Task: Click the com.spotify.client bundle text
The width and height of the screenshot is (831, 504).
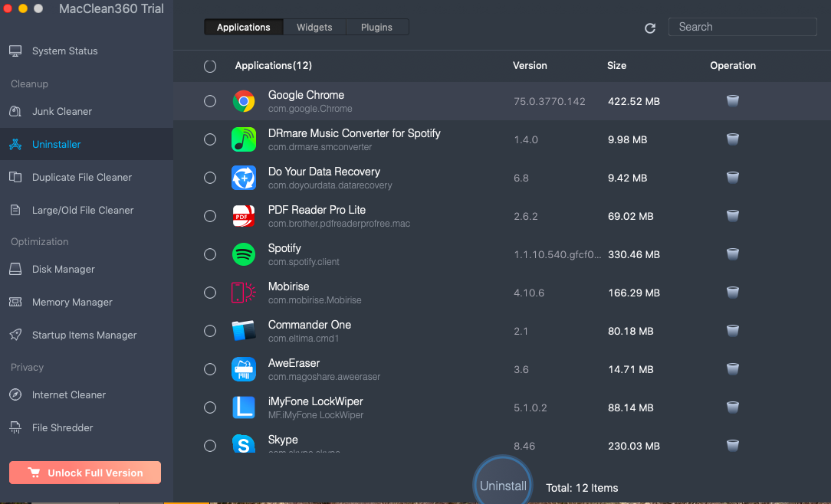Action: pyautogui.click(x=304, y=262)
